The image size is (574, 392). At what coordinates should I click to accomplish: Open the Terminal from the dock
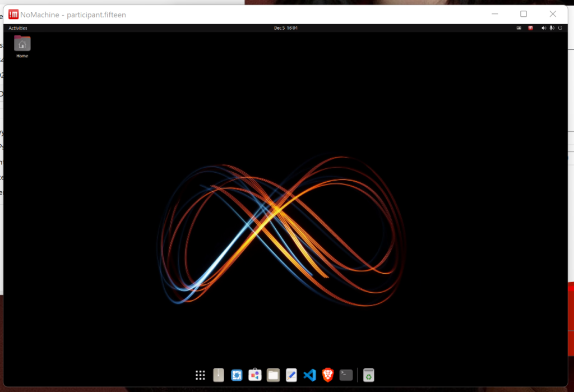[x=346, y=375]
